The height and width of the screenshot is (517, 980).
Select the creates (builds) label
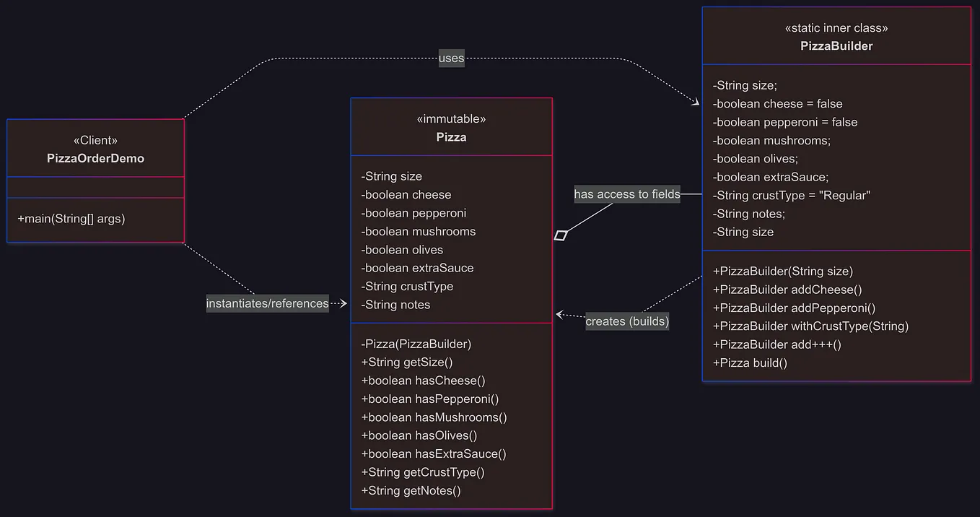tap(626, 321)
